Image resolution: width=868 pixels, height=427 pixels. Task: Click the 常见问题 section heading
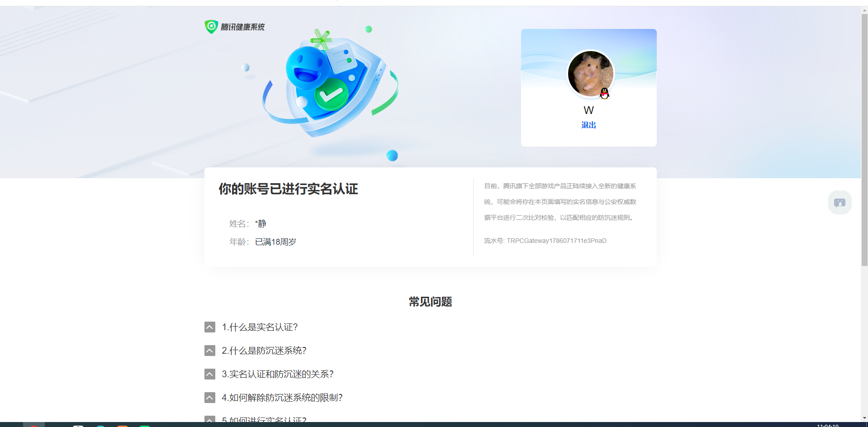click(430, 302)
